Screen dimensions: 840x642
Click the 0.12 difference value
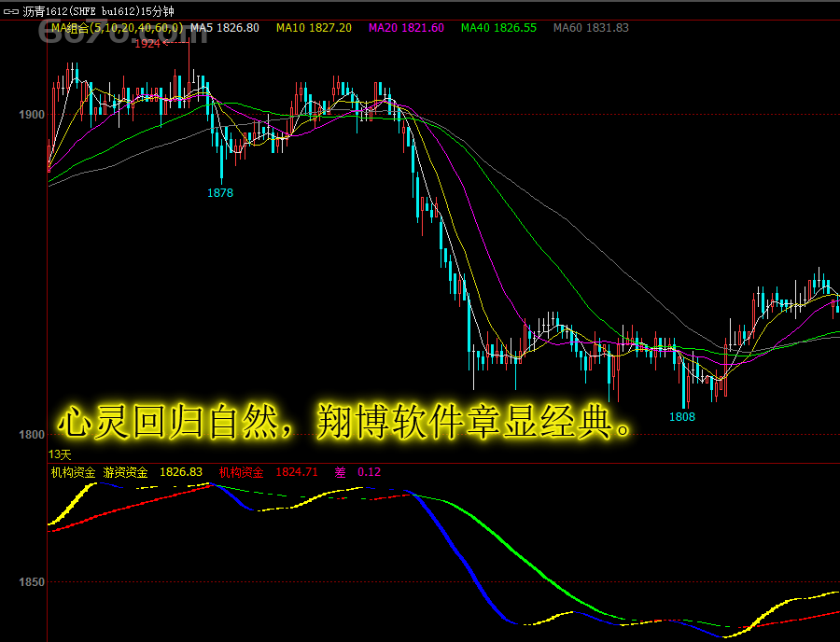[x=369, y=472]
